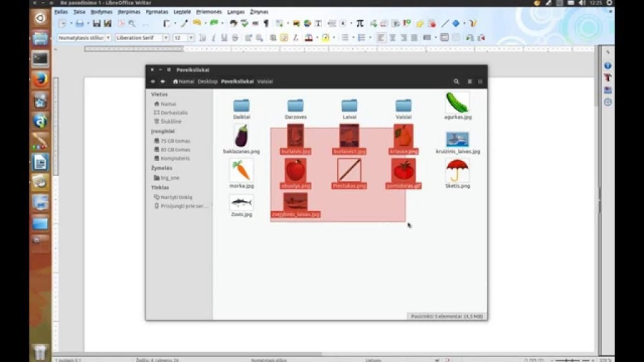The width and height of the screenshot is (644, 362).
Task: Open the Žinynas menu
Action: point(259,12)
